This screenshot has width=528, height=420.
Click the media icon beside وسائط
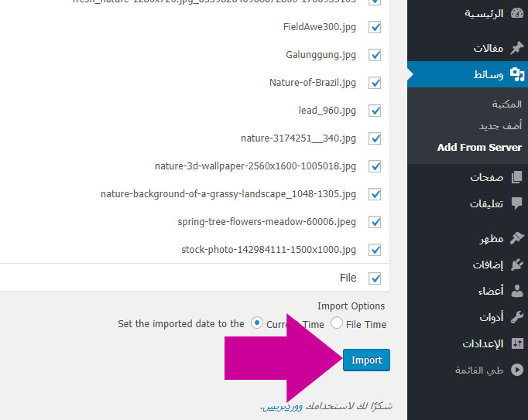pyautogui.click(x=517, y=74)
